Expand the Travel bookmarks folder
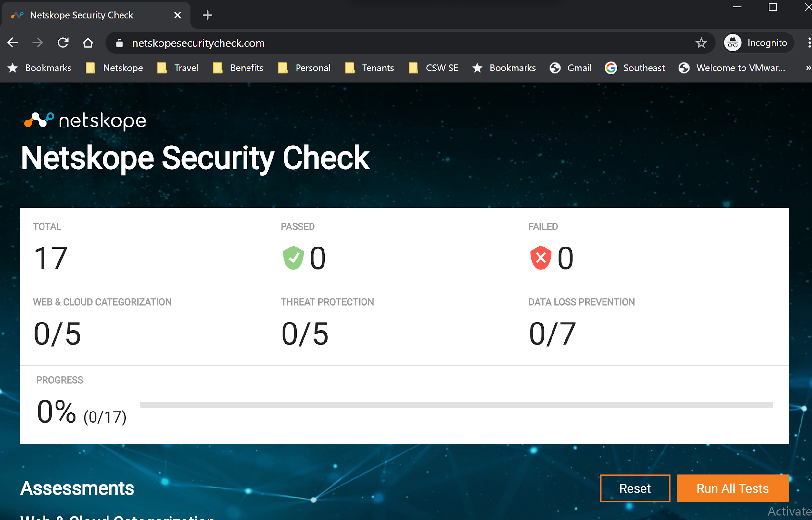The image size is (812, 520). [x=178, y=68]
